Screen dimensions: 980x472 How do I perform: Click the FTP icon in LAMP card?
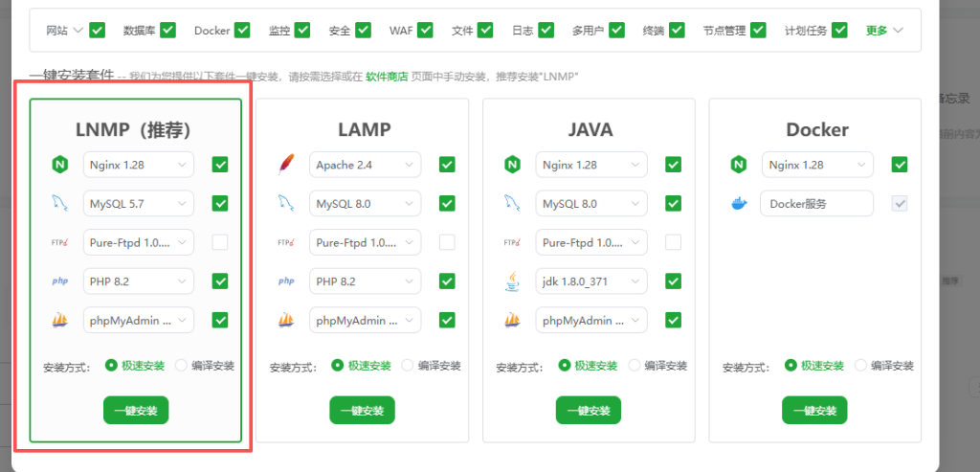(286, 242)
